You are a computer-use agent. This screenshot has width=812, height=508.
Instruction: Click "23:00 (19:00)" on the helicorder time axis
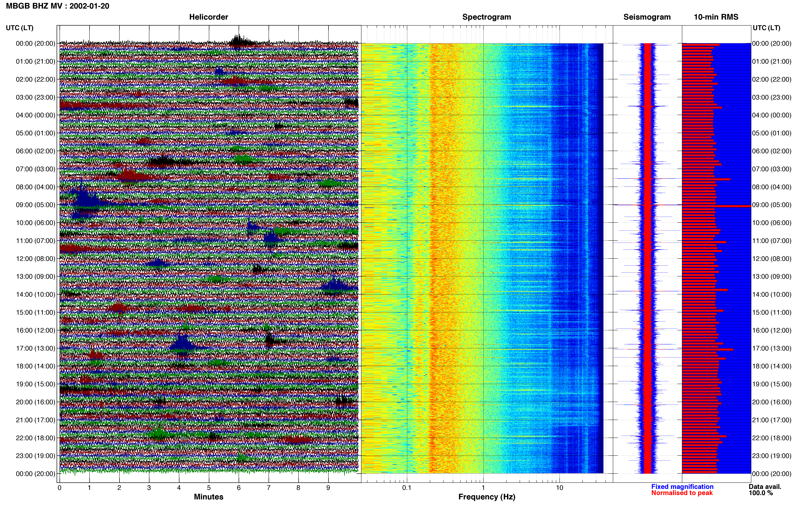coord(36,456)
